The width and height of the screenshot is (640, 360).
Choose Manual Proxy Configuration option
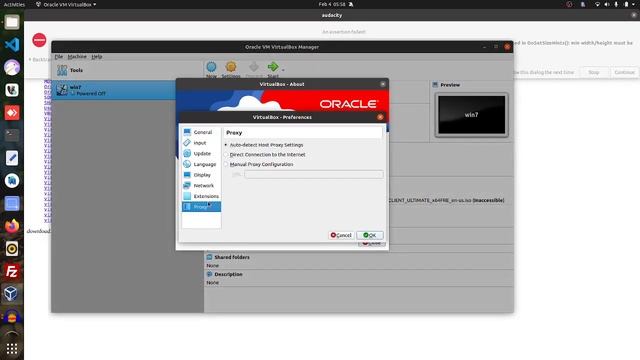click(x=259, y=164)
